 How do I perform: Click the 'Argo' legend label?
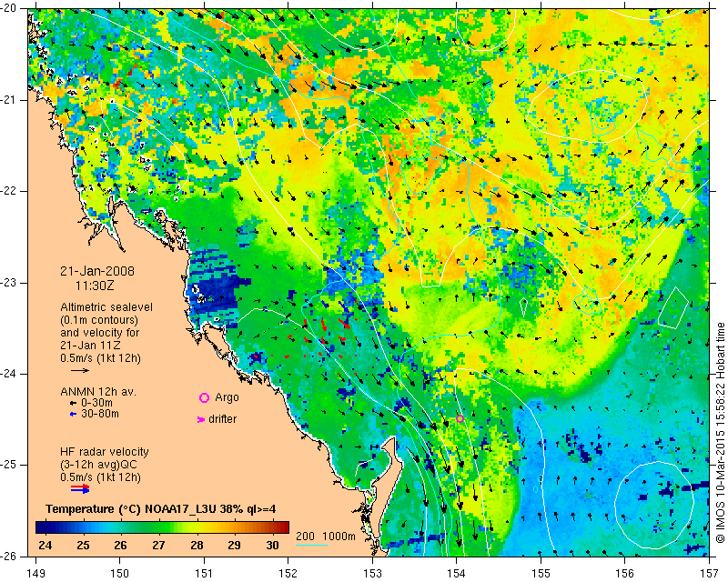click(x=227, y=397)
